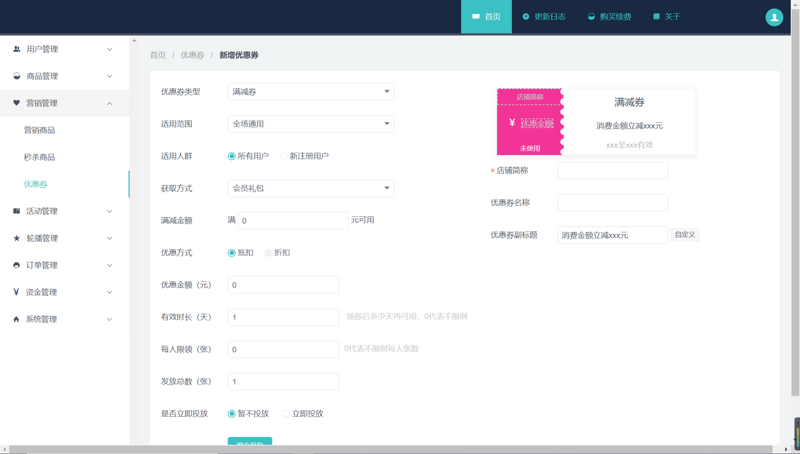Click the 首页 tab icon
Screen dimensions: 800x454
tap(476, 17)
